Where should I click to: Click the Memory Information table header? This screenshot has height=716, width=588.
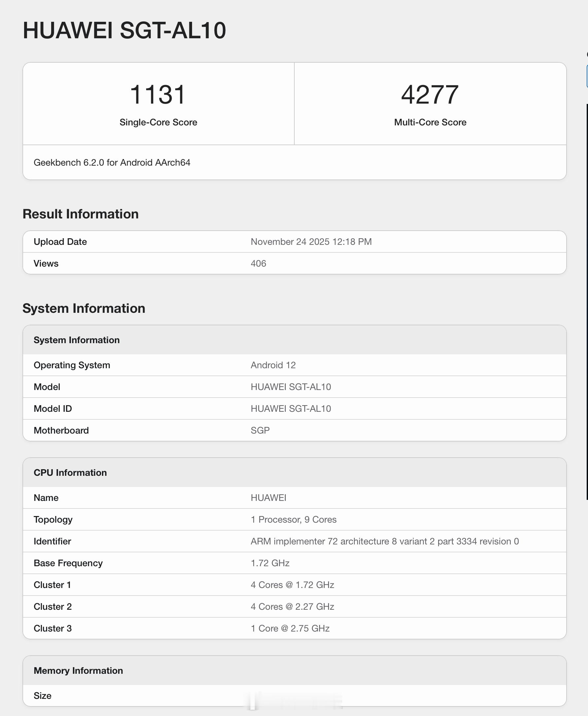295,671
